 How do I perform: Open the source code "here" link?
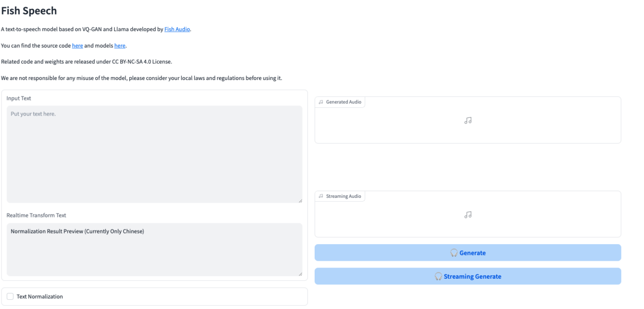78,46
